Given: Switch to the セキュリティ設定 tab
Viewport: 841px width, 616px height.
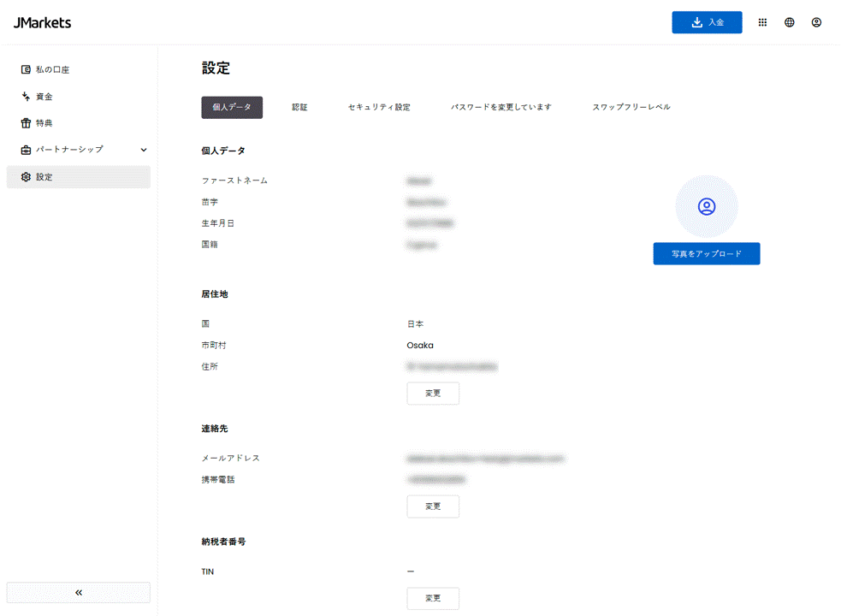Looking at the screenshot, I should [379, 107].
